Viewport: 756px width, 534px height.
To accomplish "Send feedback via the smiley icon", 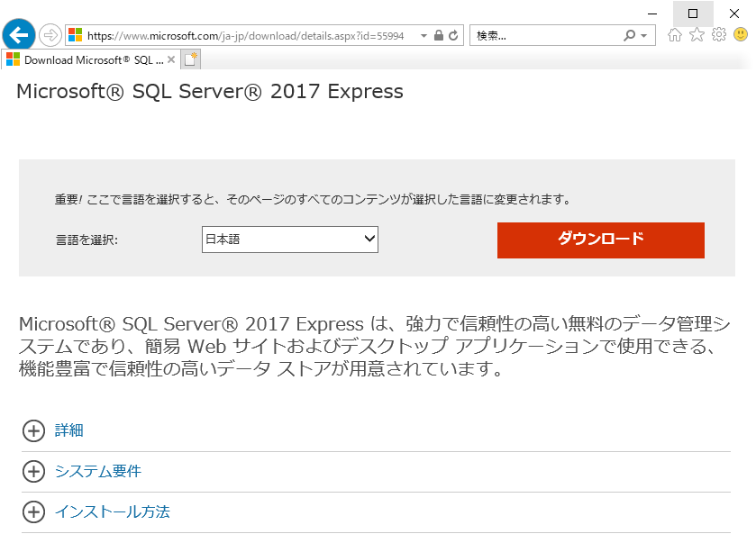I will pyautogui.click(x=741, y=35).
